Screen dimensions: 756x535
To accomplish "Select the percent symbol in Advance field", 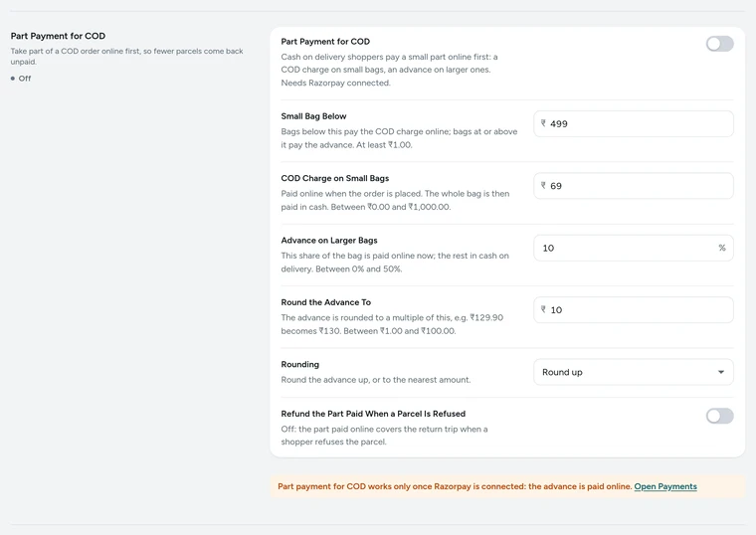I will 722,248.
